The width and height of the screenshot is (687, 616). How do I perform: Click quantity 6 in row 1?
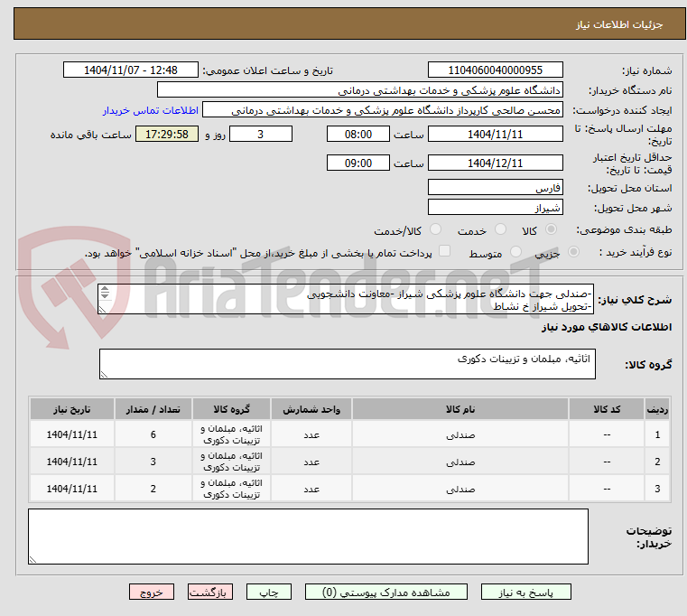tap(153, 434)
